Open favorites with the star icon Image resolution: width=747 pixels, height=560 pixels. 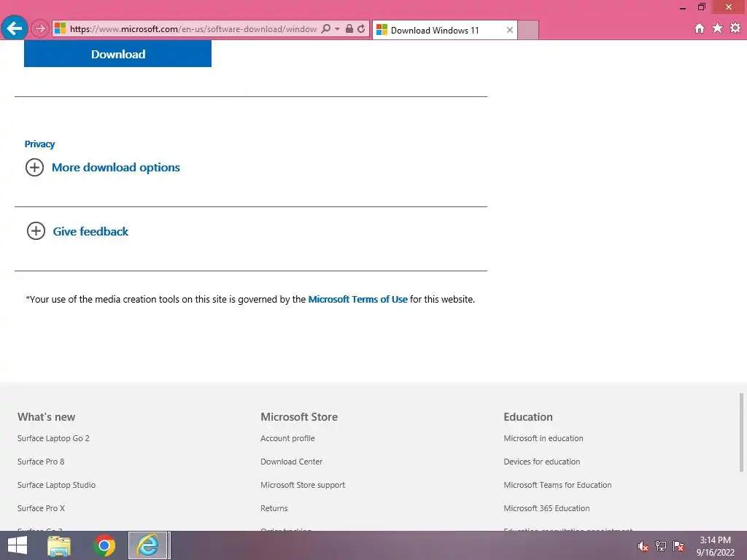[718, 28]
